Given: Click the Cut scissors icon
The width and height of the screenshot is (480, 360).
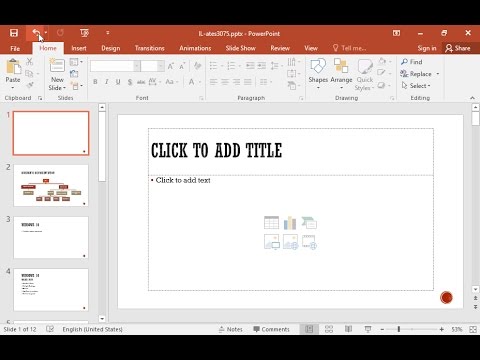Looking at the screenshot, I should click(x=30, y=62).
